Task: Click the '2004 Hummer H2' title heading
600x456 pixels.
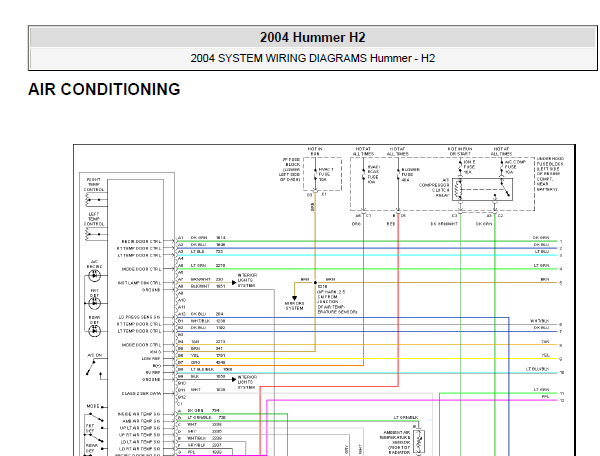Action: click(313, 37)
